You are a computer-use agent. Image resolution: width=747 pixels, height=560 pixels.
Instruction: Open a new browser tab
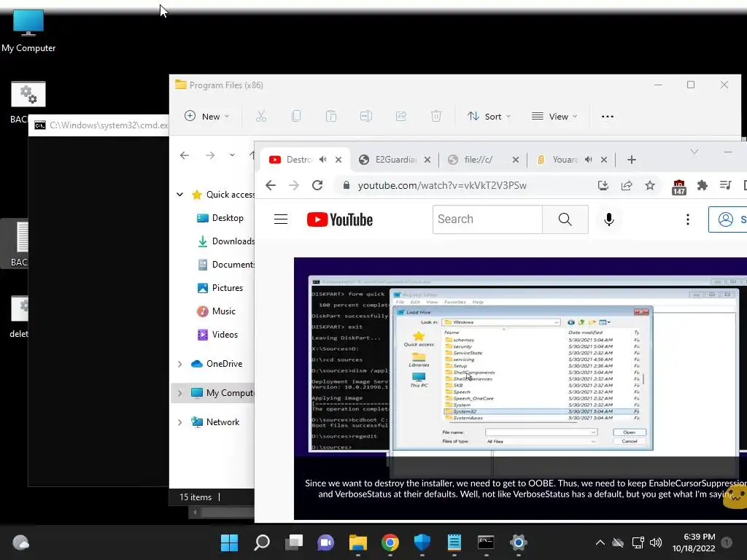click(x=632, y=160)
